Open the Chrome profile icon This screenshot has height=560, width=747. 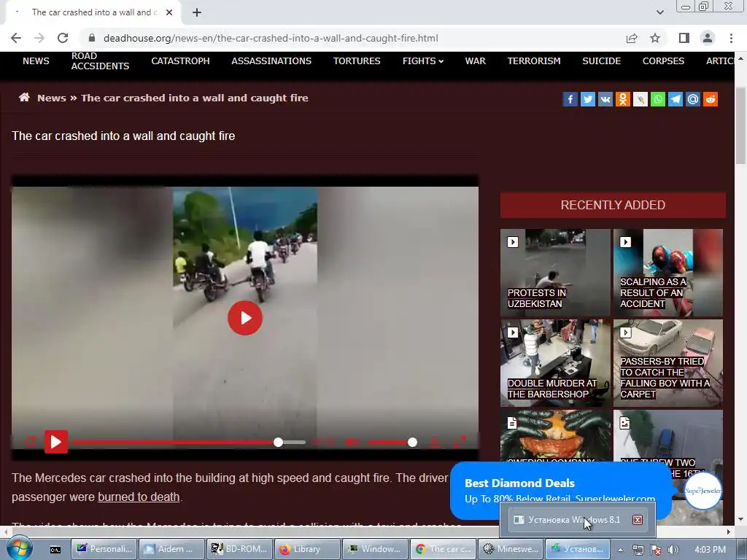pyautogui.click(x=708, y=38)
